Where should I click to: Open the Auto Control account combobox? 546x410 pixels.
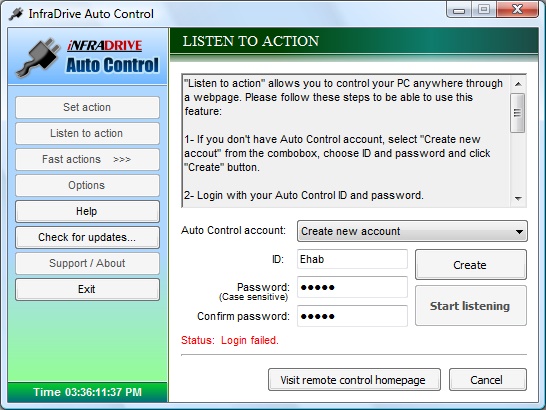click(x=412, y=231)
